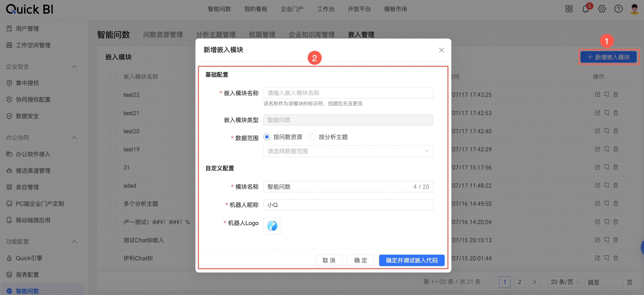Open the apps grid icon top right
The width and height of the screenshot is (644, 295).
point(569,9)
